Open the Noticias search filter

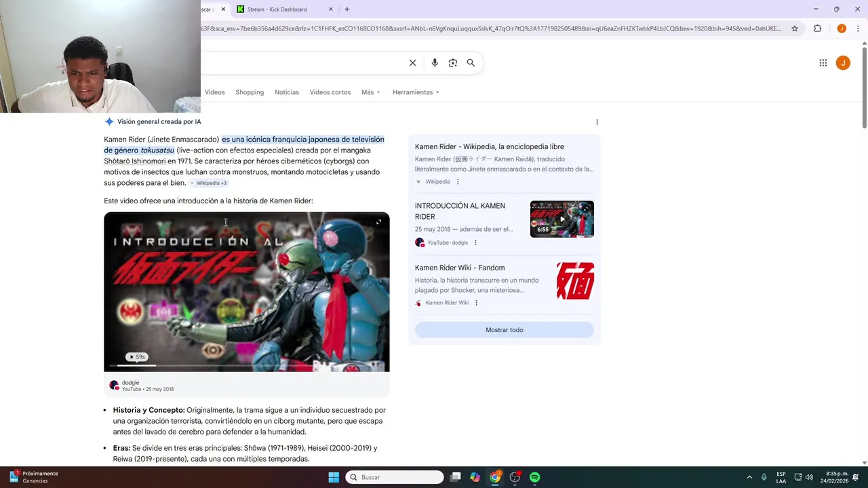(287, 92)
